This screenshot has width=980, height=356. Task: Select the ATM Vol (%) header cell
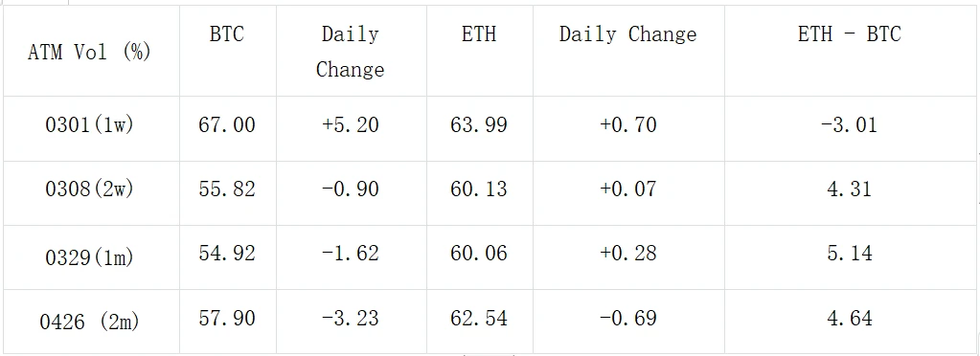pos(90,52)
